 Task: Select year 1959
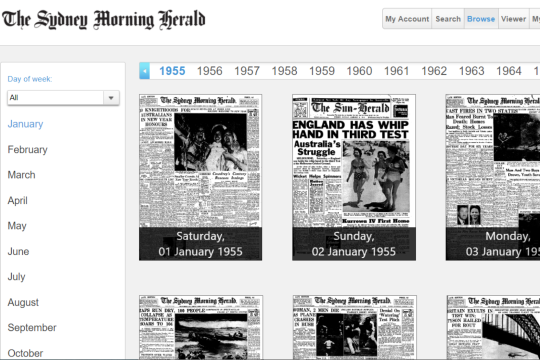point(322,71)
